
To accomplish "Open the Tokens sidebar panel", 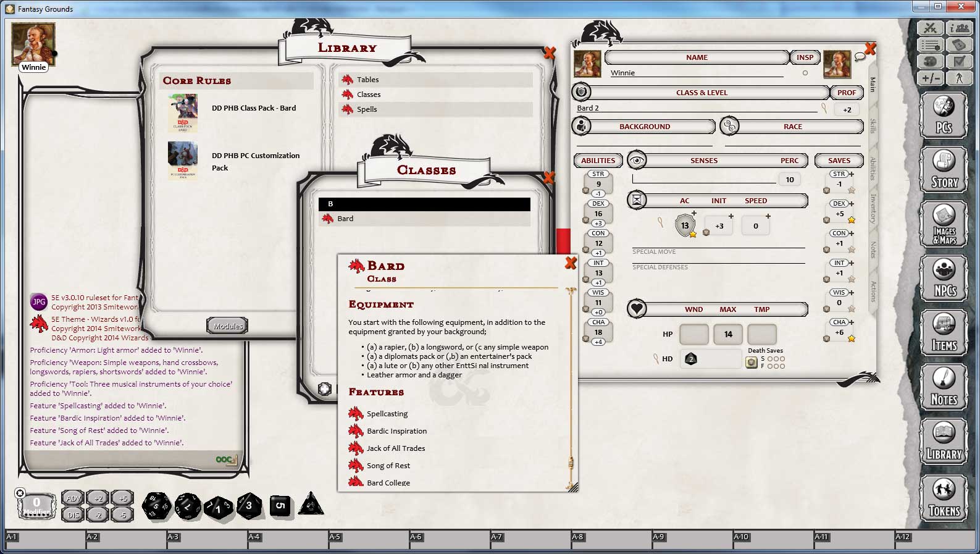I will coord(943,497).
